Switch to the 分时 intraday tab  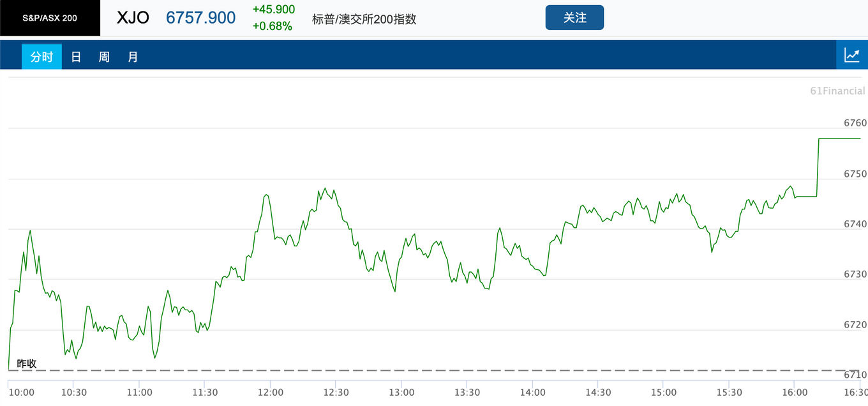pyautogui.click(x=41, y=57)
